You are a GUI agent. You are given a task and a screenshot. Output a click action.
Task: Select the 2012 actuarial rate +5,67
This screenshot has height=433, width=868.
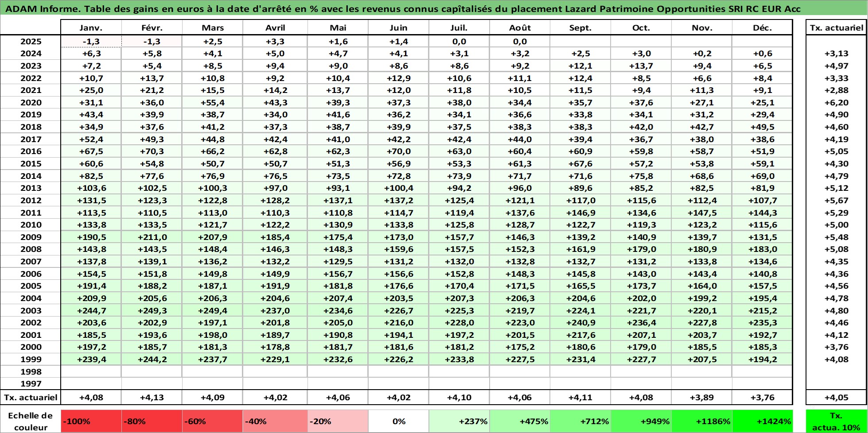pyautogui.click(x=836, y=201)
